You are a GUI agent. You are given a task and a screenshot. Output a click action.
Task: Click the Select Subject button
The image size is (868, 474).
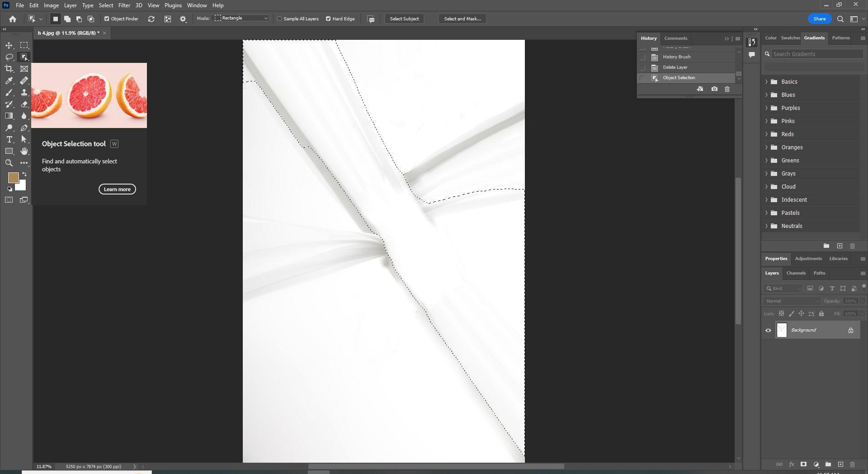pos(404,19)
